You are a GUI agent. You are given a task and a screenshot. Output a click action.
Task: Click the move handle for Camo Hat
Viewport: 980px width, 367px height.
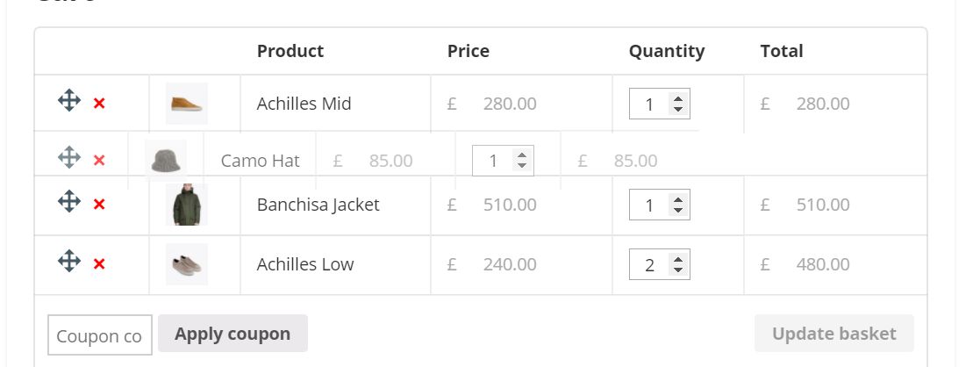pyautogui.click(x=69, y=158)
